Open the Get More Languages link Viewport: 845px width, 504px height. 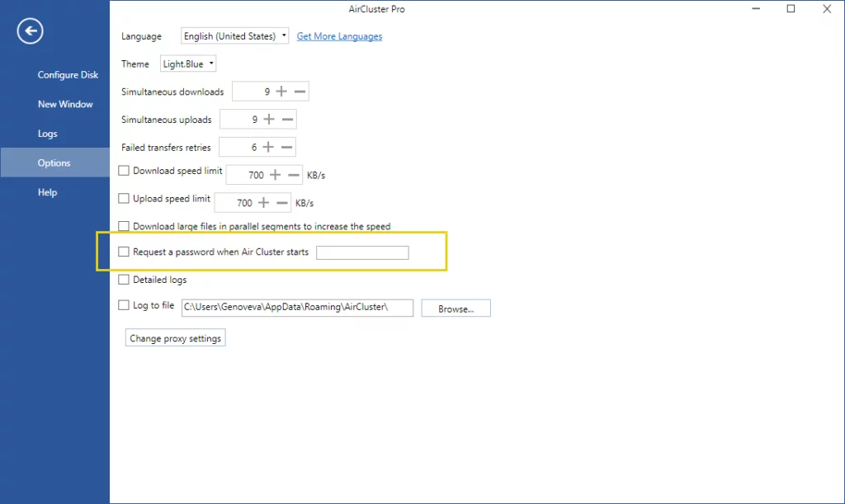pyautogui.click(x=339, y=36)
